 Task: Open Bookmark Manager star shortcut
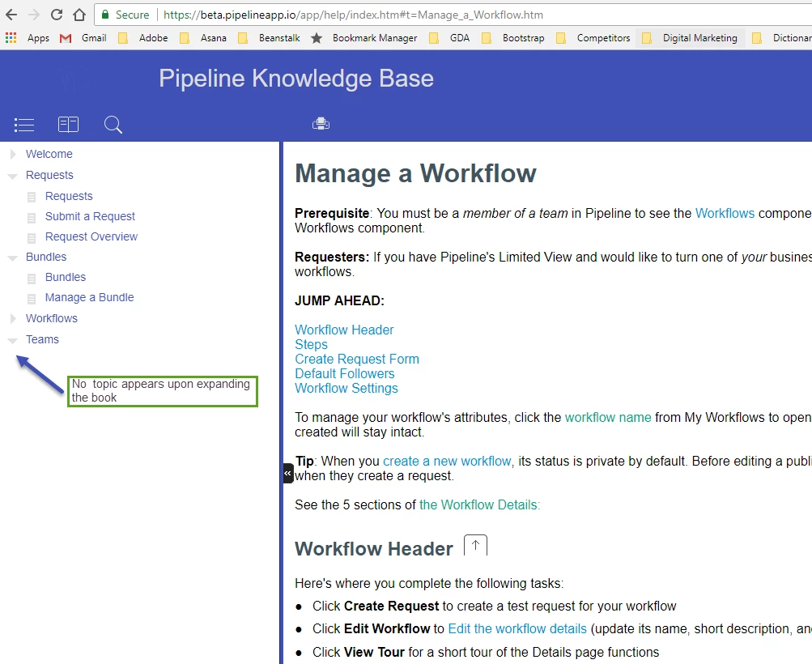pos(364,38)
